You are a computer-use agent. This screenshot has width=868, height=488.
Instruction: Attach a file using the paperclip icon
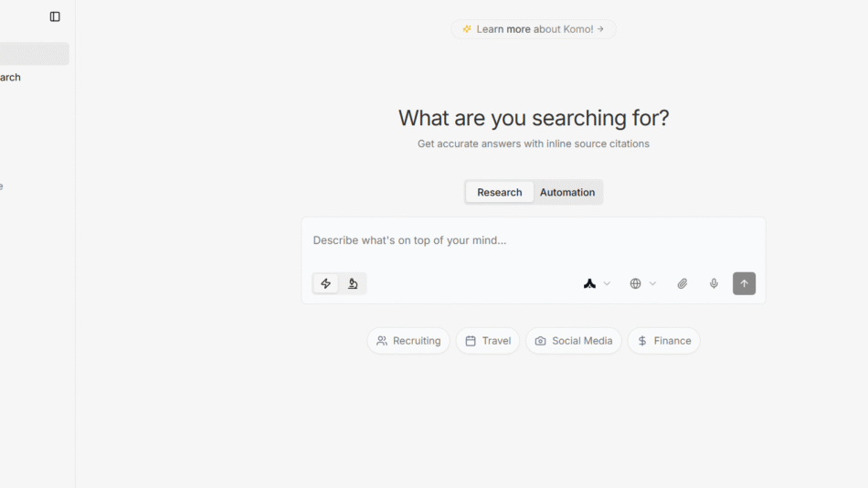pyautogui.click(x=683, y=283)
